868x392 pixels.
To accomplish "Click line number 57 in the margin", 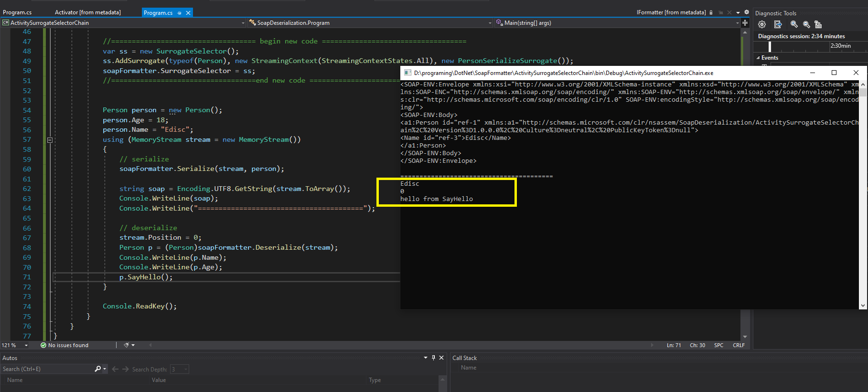I will 27,139.
